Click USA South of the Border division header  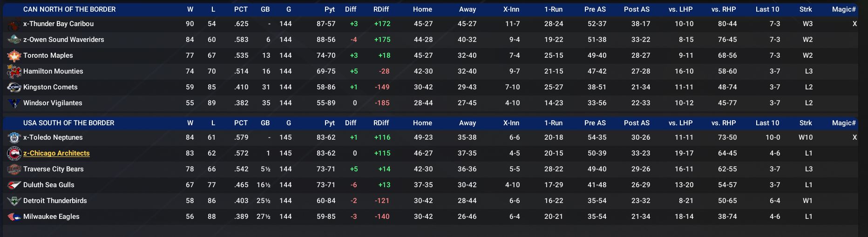click(x=68, y=123)
